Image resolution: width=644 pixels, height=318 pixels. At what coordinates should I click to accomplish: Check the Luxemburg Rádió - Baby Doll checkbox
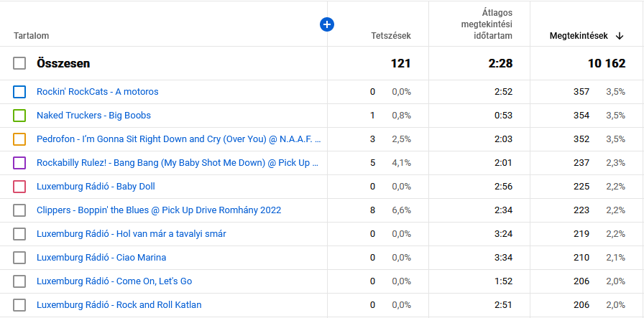[x=19, y=187]
